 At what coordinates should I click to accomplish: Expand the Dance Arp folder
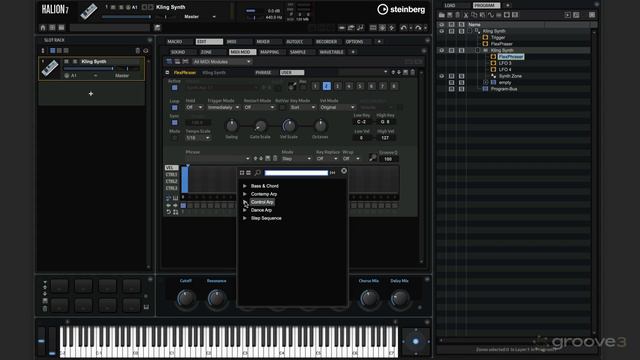[x=245, y=210]
